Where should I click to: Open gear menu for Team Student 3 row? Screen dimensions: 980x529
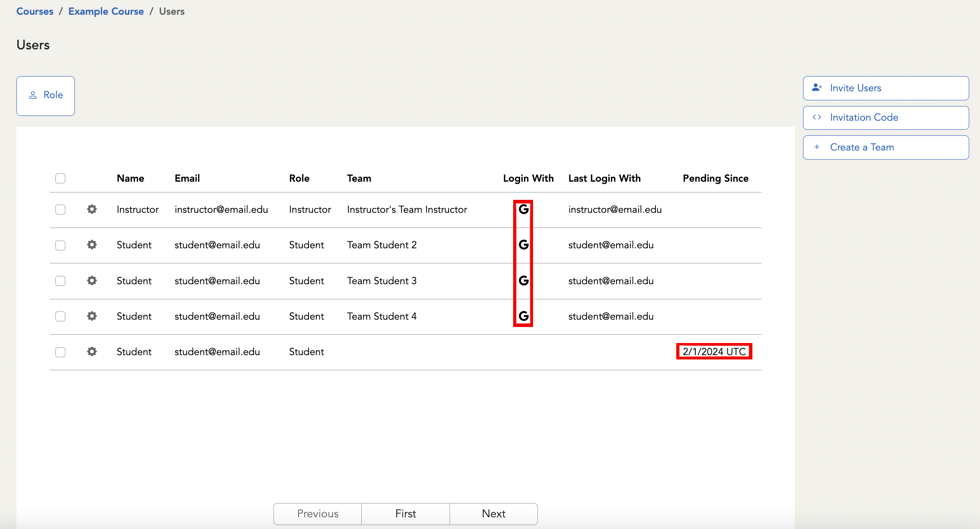coord(92,281)
